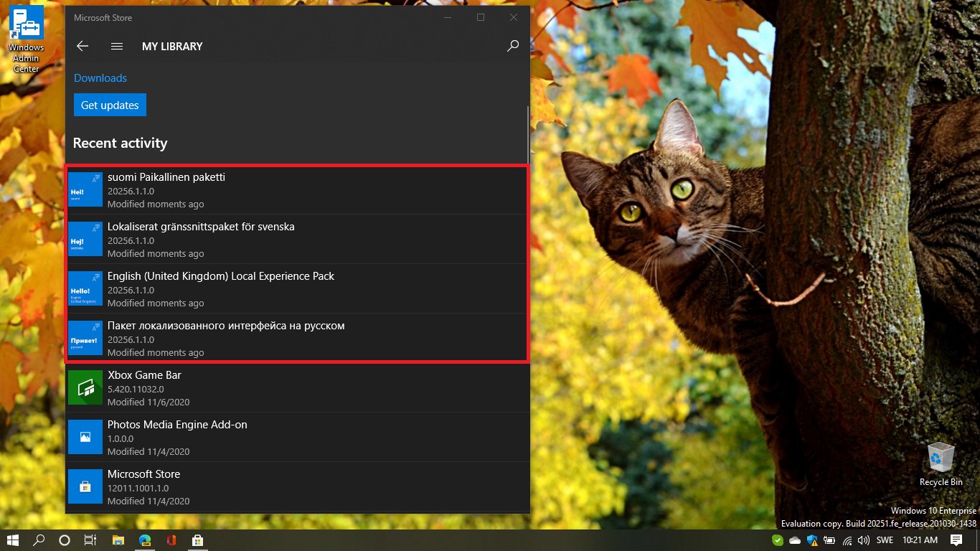Open the 'suomi Paikallinen paketti' entry
Screen dimensions: 980x551
point(297,190)
